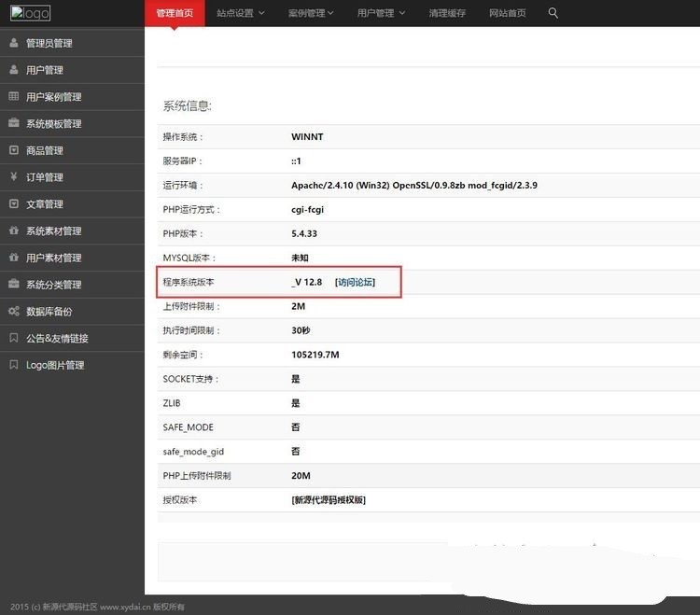Click the 新源代源码授权版 license text

click(329, 500)
